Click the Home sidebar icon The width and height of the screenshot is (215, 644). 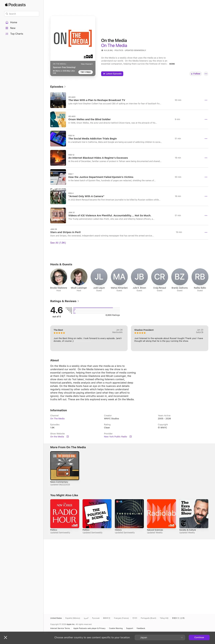(7, 23)
